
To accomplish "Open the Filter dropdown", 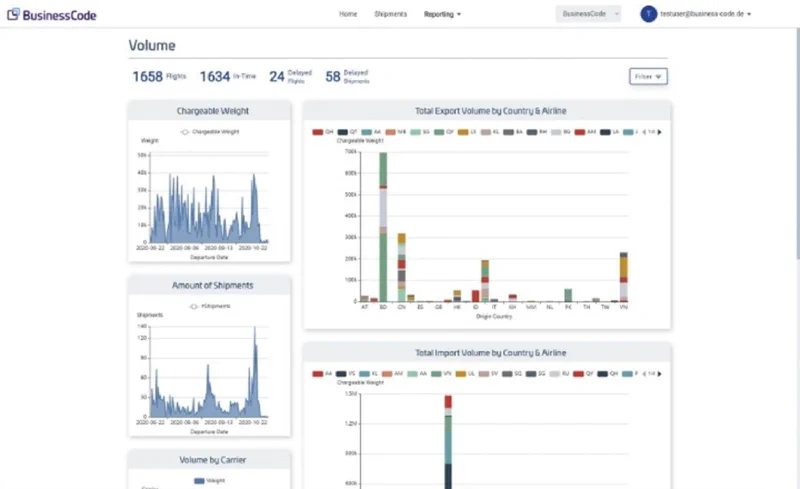I will pos(648,76).
